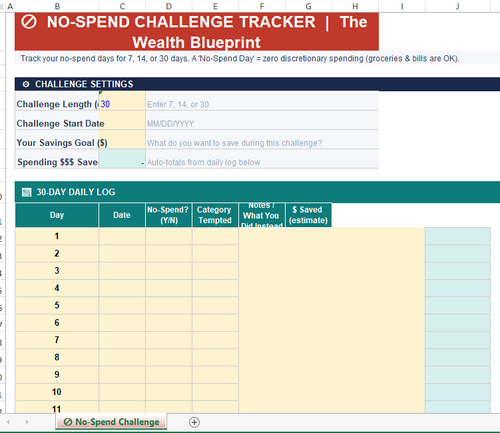Viewport: 500px width, 433px height.
Task: Select the Day 7 cell
Action: click(57, 340)
